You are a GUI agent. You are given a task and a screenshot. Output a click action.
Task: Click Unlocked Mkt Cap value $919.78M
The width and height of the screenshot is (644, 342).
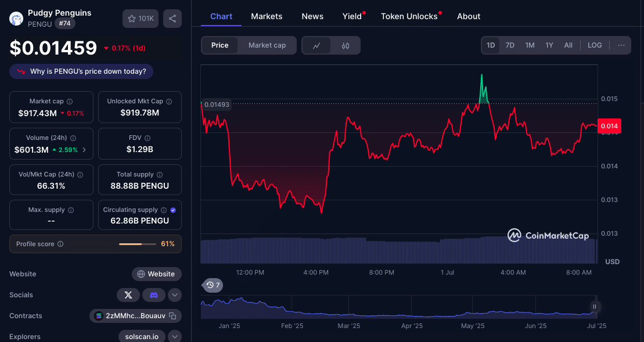tap(139, 113)
